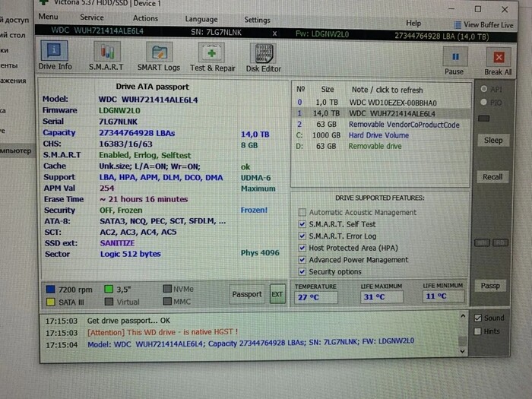This screenshot has height=399, width=532.
Task: Open the S.M.A.R.T tab icon
Action: click(107, 55)
